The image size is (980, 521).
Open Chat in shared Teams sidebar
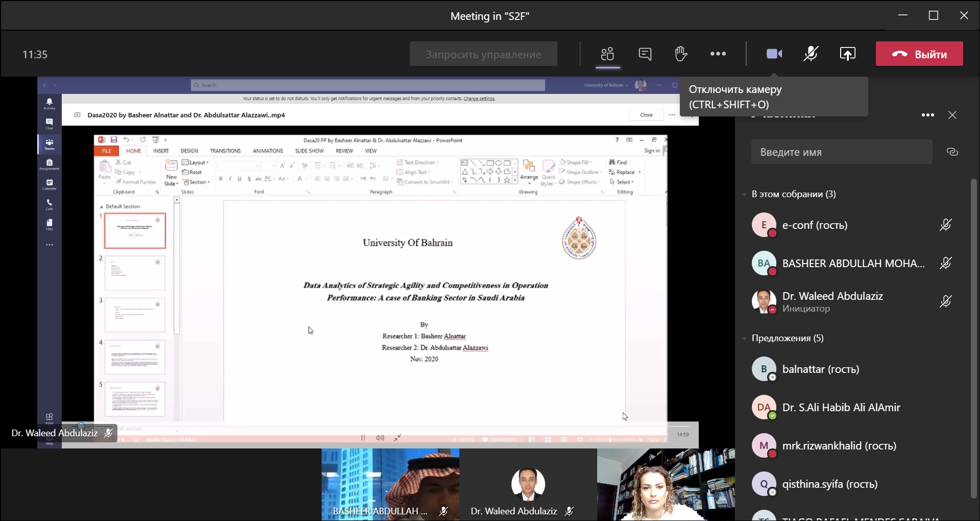point(50,124)
